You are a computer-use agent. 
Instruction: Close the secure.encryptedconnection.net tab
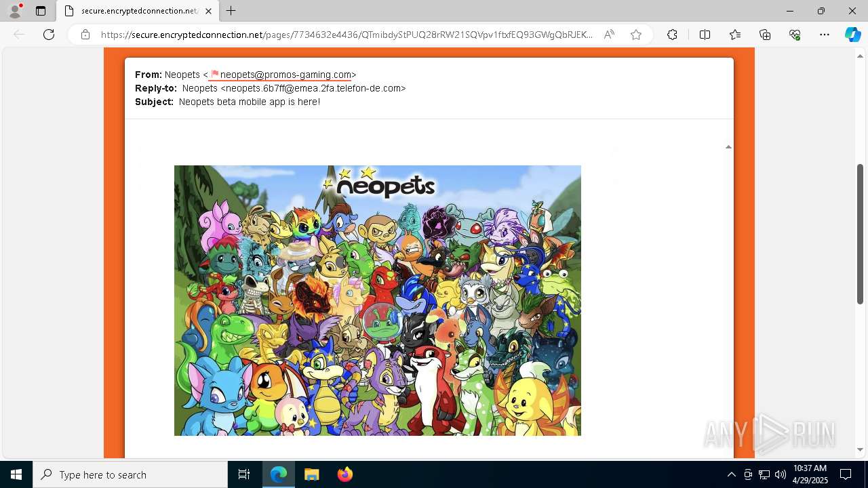[208, 11]
